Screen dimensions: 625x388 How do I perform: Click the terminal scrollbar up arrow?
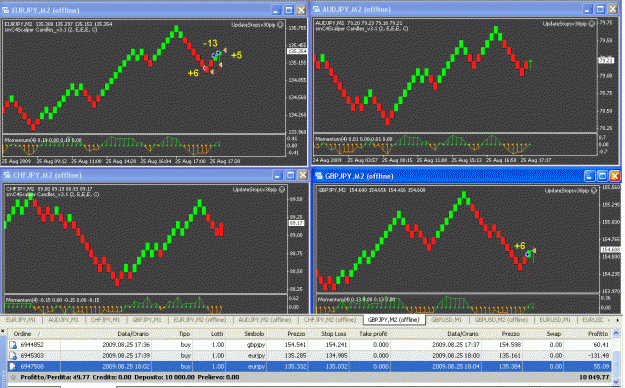coord(617,333)
